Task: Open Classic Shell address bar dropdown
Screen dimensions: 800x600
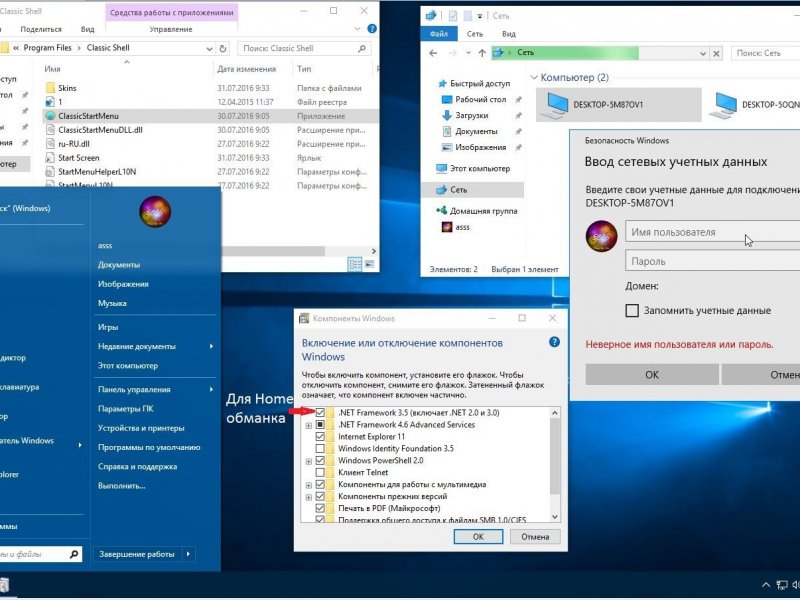Action: coord(209,48)
